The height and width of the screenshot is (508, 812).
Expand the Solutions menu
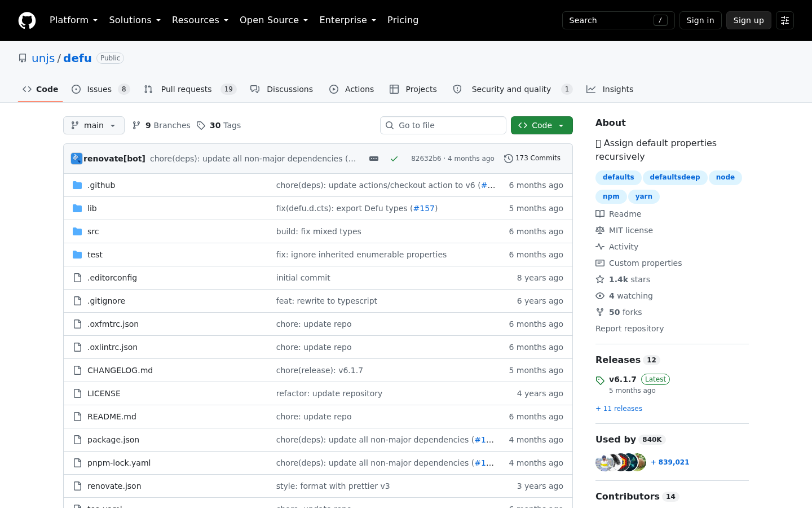click(x=135, y=20)
